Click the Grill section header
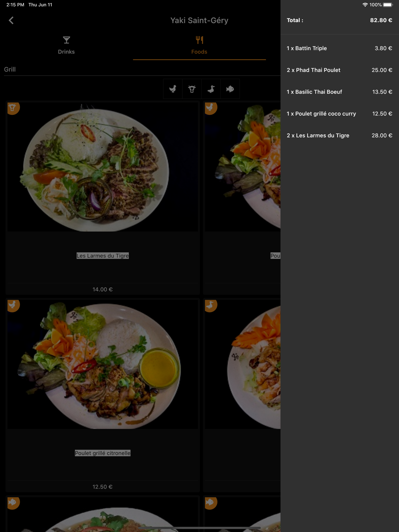 pos(10,69)
